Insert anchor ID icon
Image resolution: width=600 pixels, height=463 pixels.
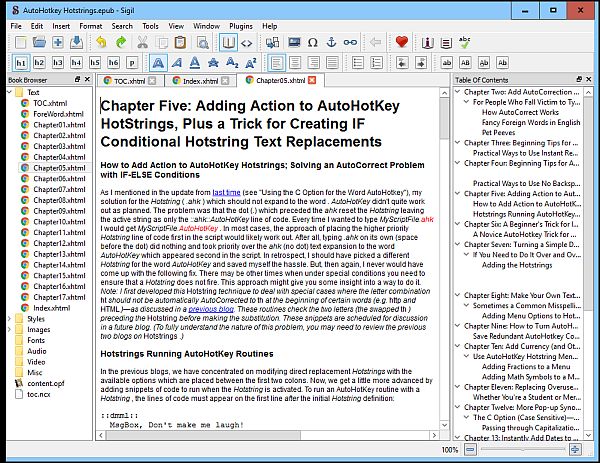(331, 42)
